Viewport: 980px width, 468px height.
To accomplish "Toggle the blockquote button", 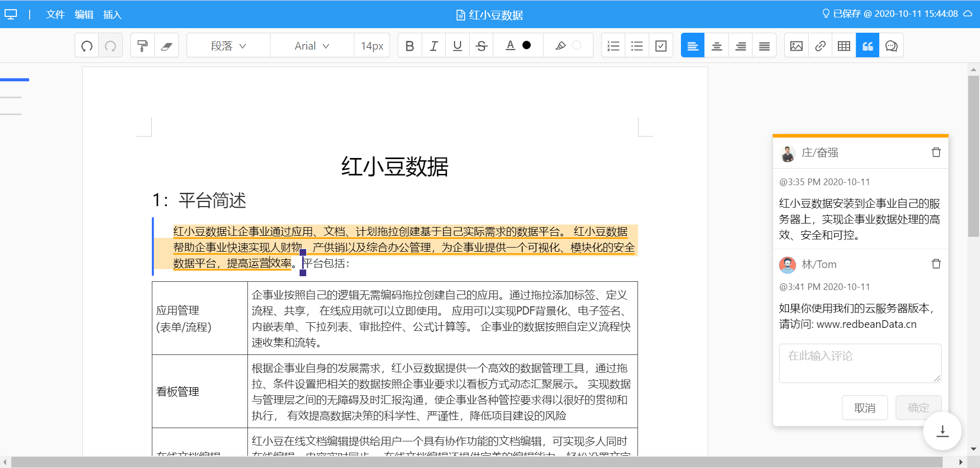I will 868,45.
